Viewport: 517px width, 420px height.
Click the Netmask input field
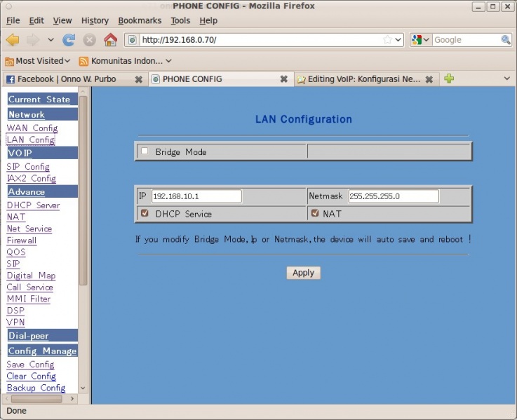point(393,196)
